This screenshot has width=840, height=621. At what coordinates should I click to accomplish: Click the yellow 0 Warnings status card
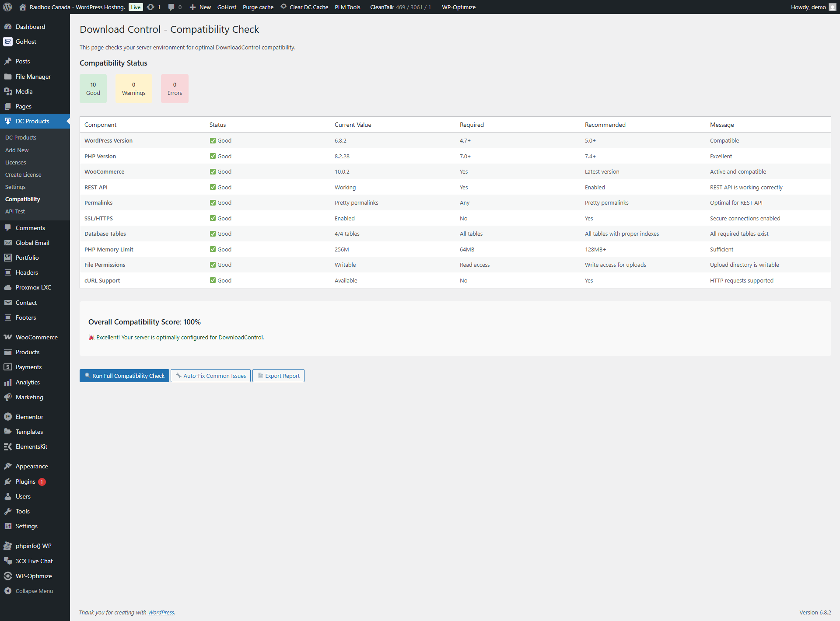pyautogui.click(x=134, y=88)
